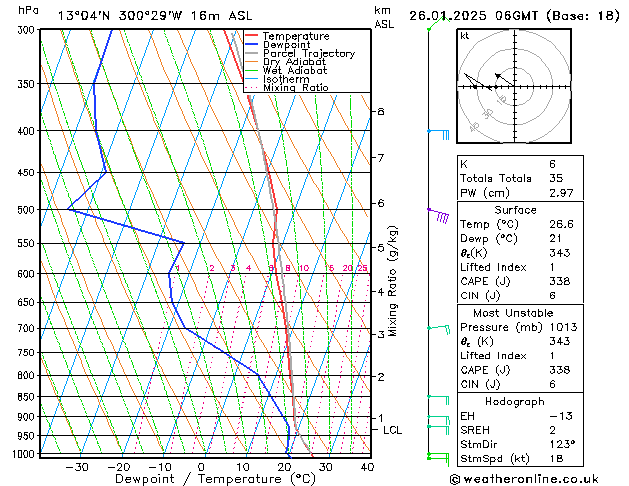Click the 500 hPa pressure axis label
This screenshot has height=486, width=629.
click(x=27, y=209)
